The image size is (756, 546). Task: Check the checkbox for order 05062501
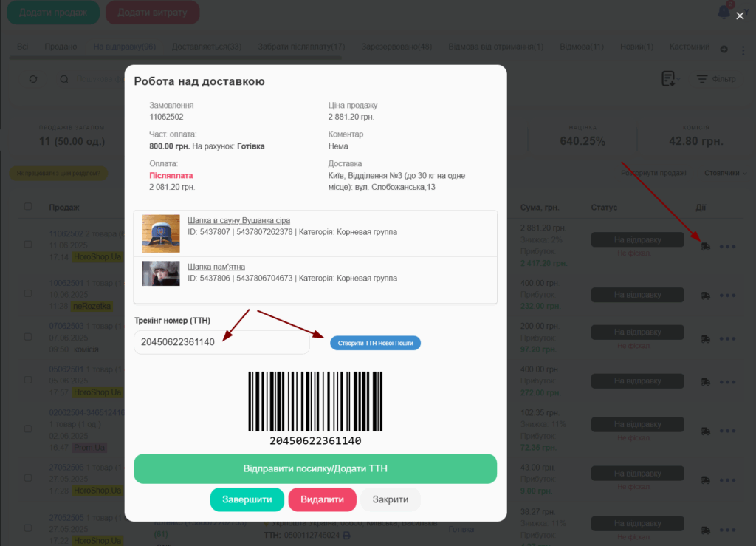click(28, 380)
